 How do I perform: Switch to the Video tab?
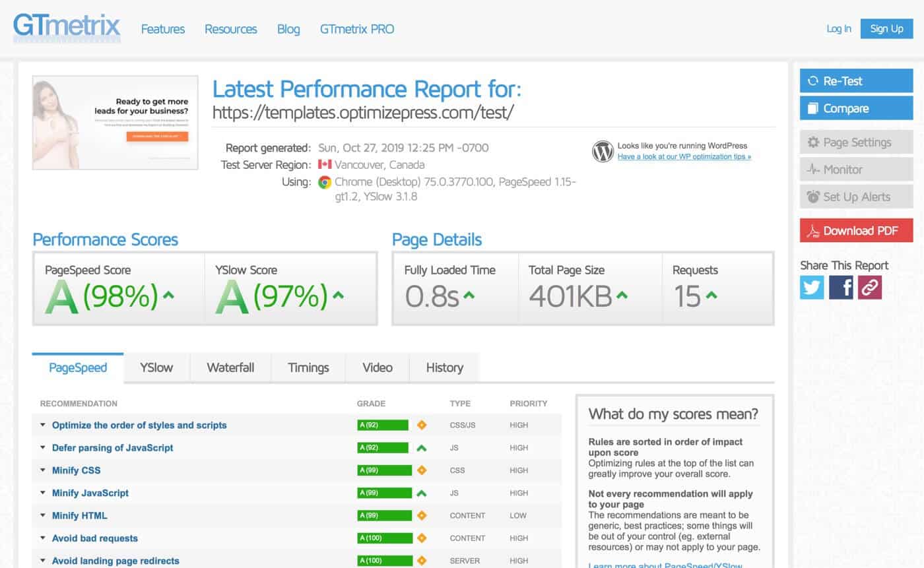(x=378, y=368)
